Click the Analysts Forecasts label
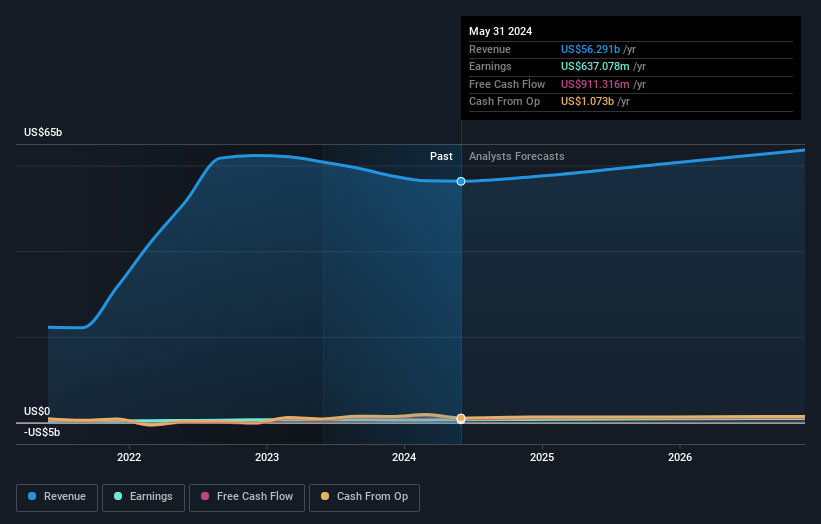 pyautogui.click(x=517, y=157)
